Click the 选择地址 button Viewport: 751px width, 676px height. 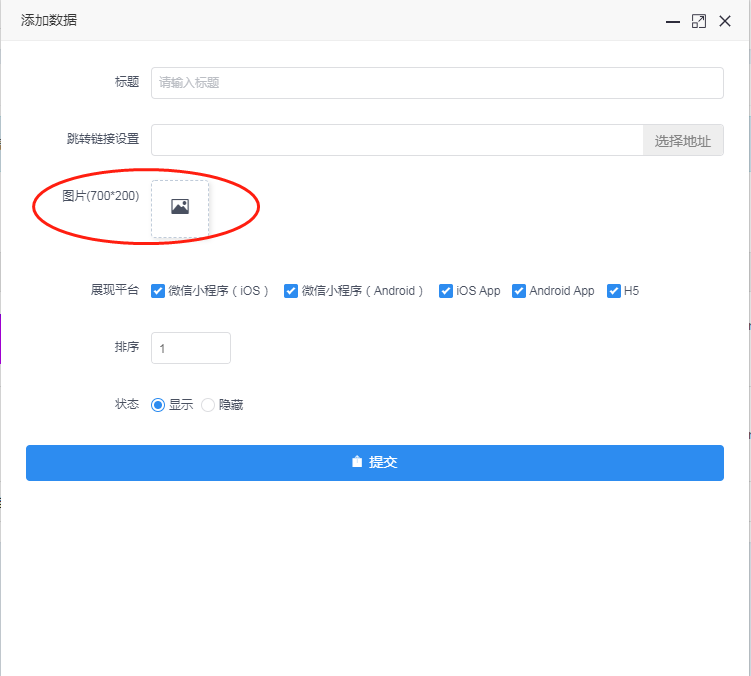click(683, 140)
